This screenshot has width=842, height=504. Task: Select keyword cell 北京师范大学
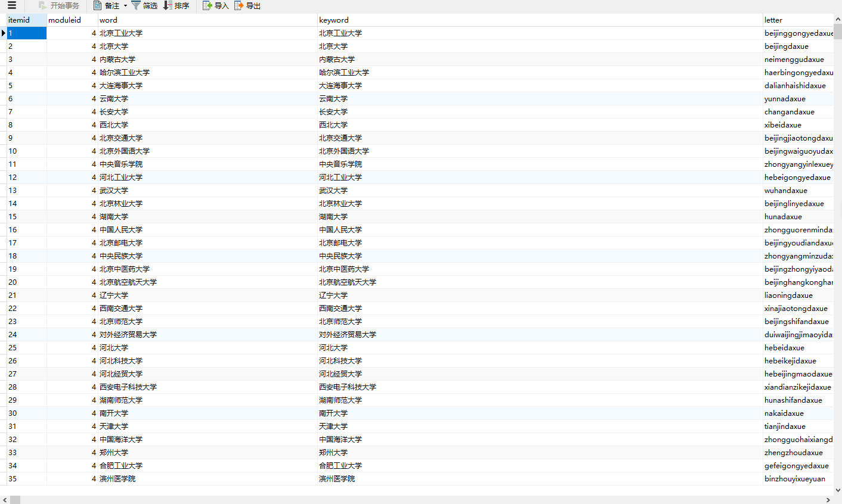540,321
